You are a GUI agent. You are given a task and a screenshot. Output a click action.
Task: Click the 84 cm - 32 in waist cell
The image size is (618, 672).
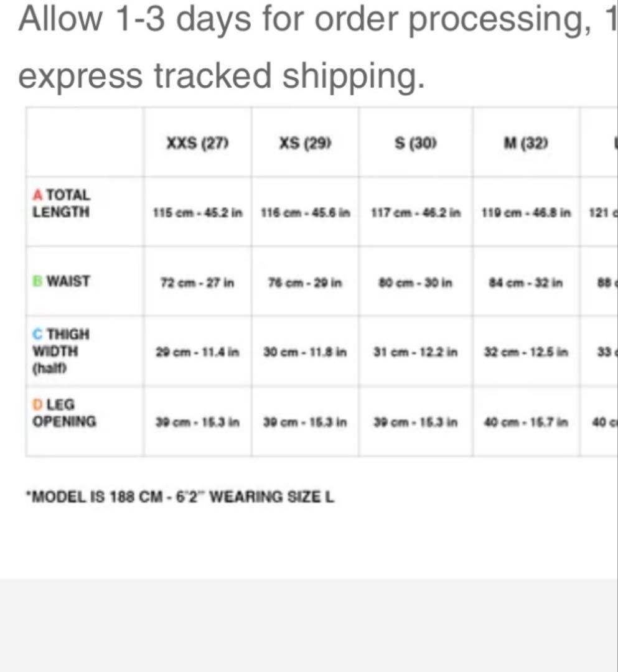point(526,282)
